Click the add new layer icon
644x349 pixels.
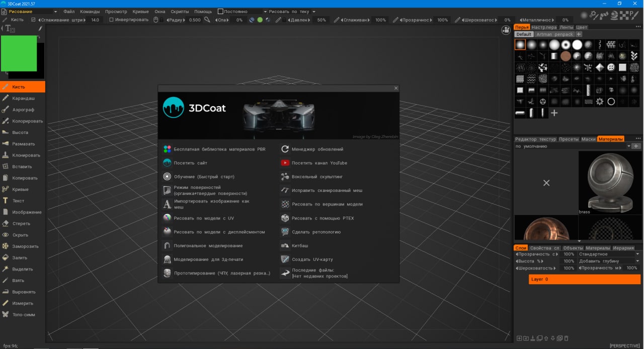click(520, 338)
